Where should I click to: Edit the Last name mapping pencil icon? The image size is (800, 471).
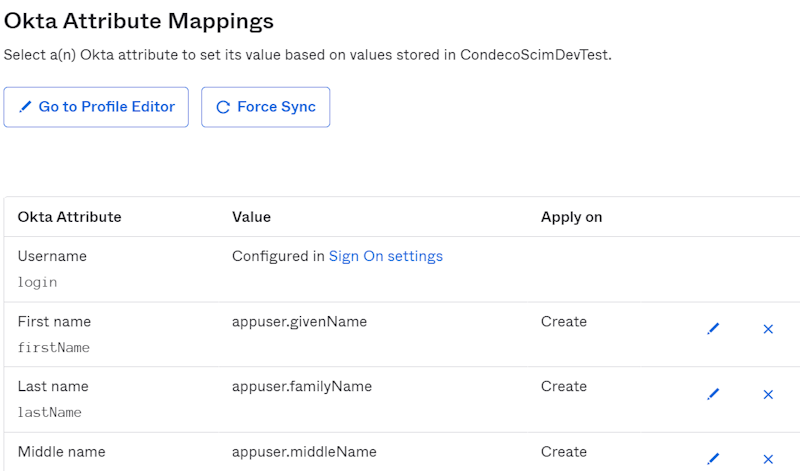click(713, 394)
